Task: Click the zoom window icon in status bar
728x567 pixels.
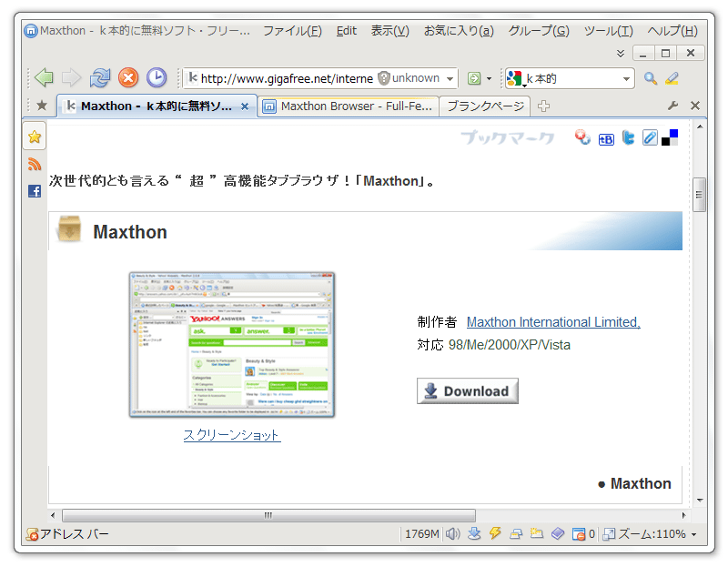Action: point(609,534)
